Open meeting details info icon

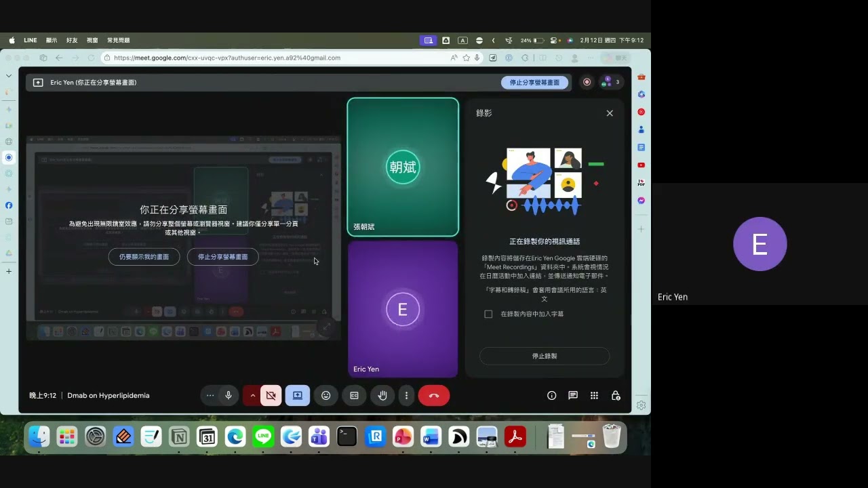pyautogui.click(x=551, y=395)
